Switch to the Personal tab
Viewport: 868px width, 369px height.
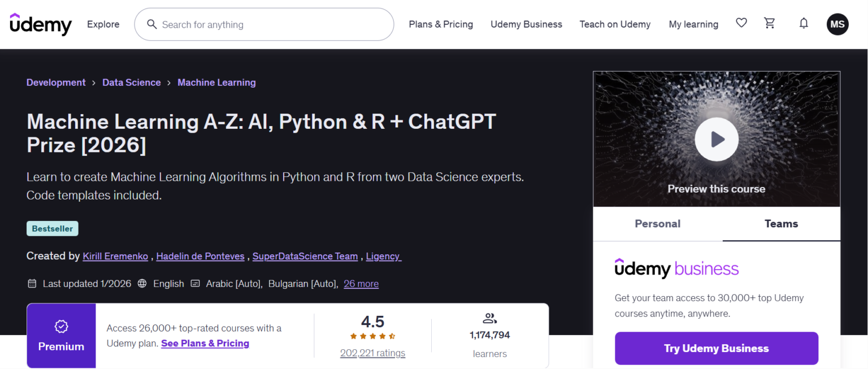[658, 224]
